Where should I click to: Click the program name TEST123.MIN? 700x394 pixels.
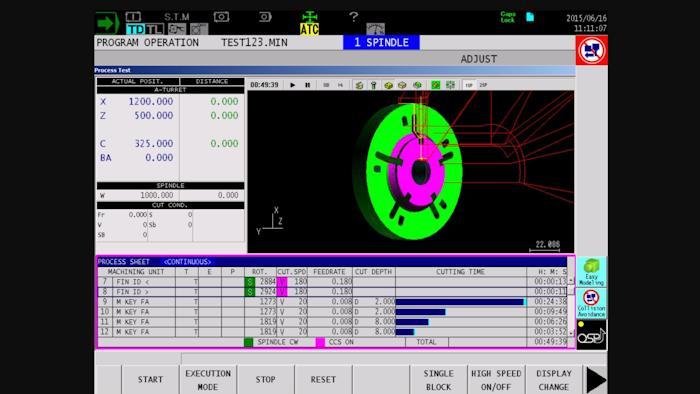coord(254,42)
